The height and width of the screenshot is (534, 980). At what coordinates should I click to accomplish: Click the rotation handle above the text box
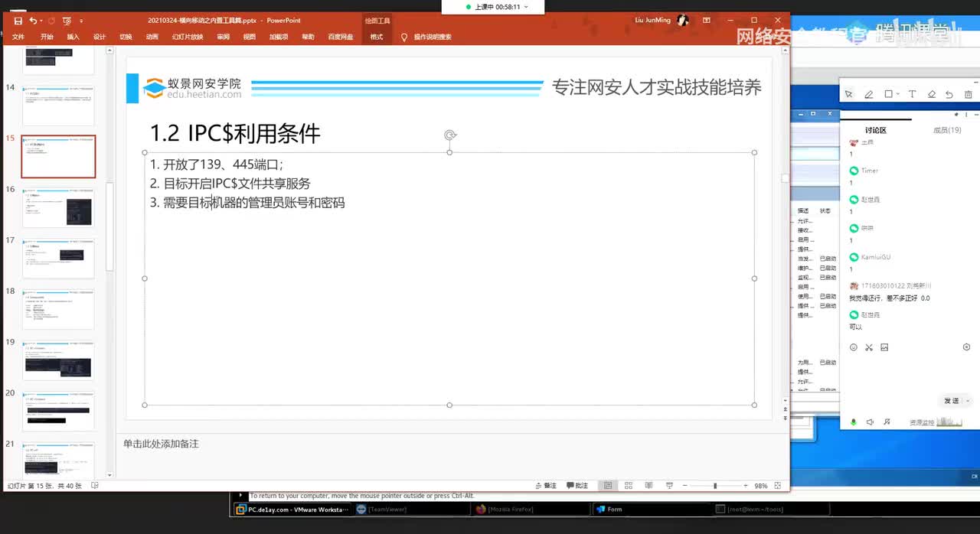click(x=450, y=135)
